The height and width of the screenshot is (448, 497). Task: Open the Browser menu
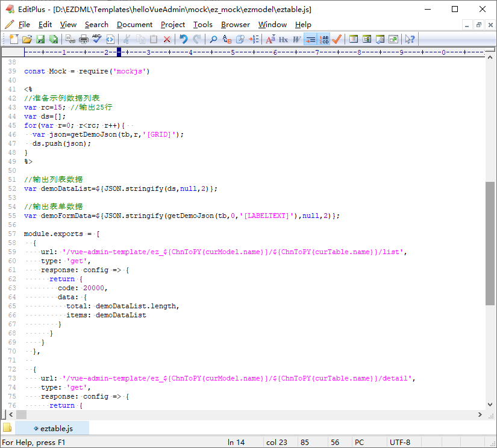tap(235, 25)
